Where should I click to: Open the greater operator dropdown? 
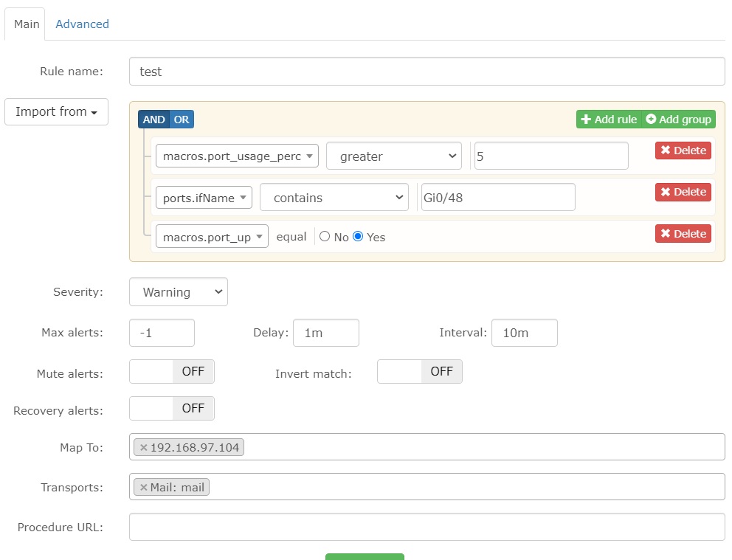click(x=393, y=156)
